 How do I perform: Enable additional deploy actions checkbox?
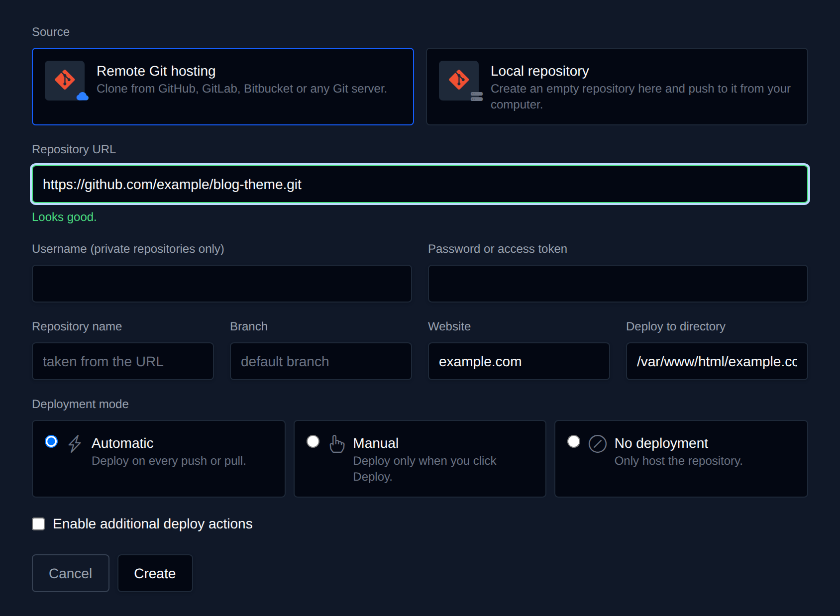(x=38, y=524)
